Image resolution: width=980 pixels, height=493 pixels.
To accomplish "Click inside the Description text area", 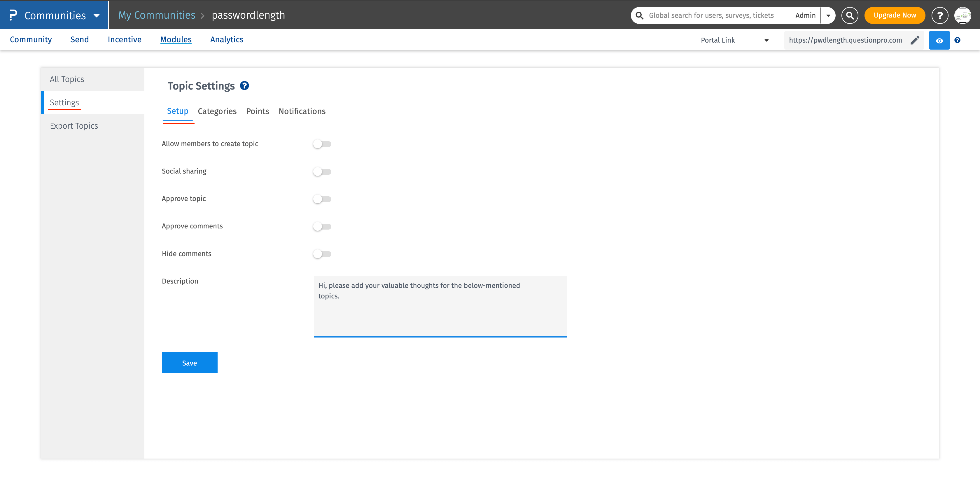I will [x=440, y=306].
